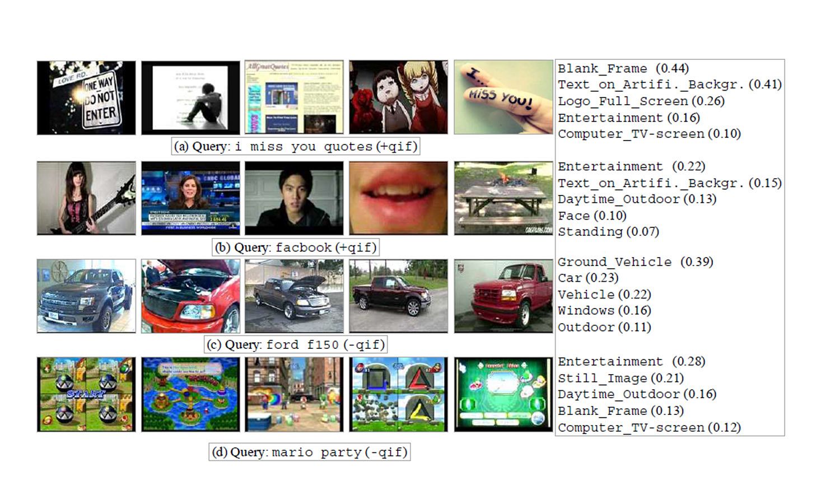
Task: Click the Mario Party triangle minigame thumbnail
Action: (x=399, y=395)
